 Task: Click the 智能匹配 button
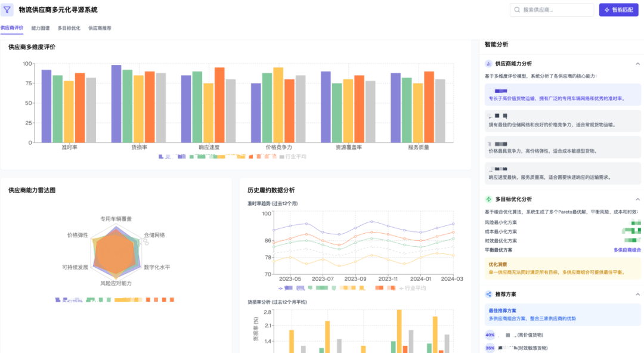pos(618,10)
